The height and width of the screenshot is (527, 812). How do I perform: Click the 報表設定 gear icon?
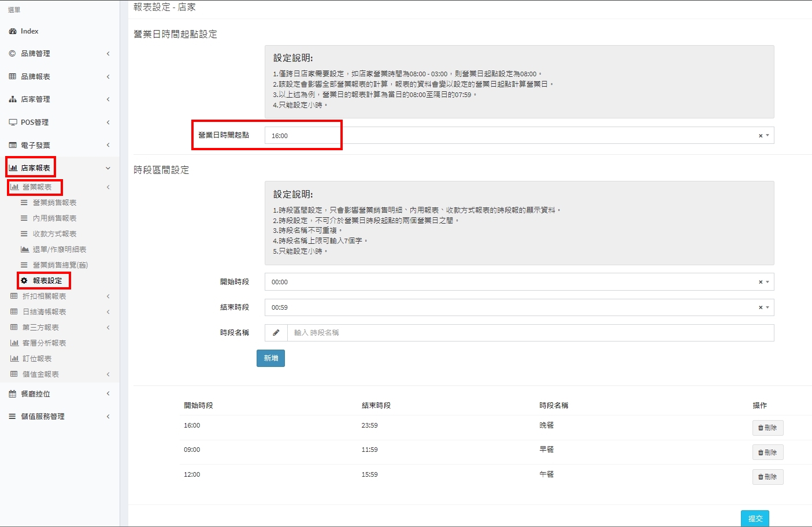click(x=24, y=281)
